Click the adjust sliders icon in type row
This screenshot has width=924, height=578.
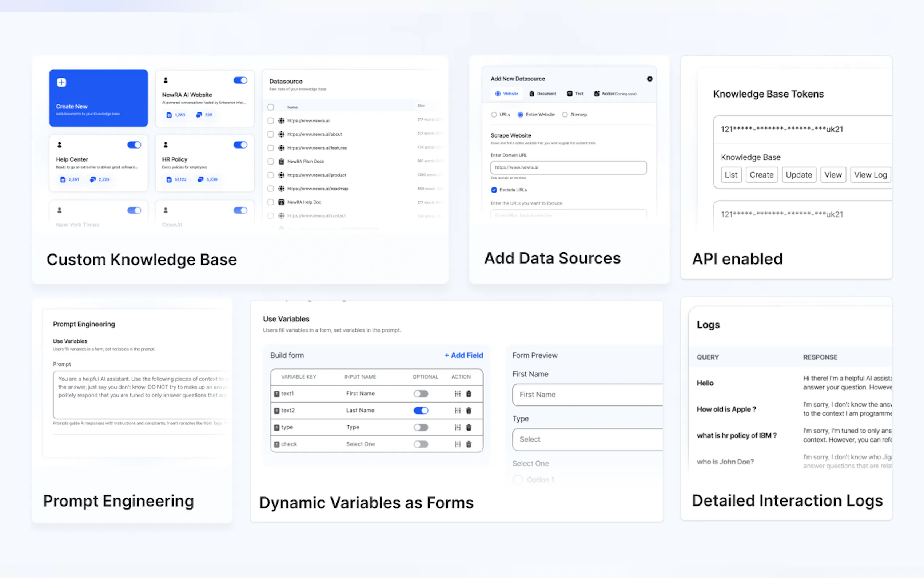[458, 427]
